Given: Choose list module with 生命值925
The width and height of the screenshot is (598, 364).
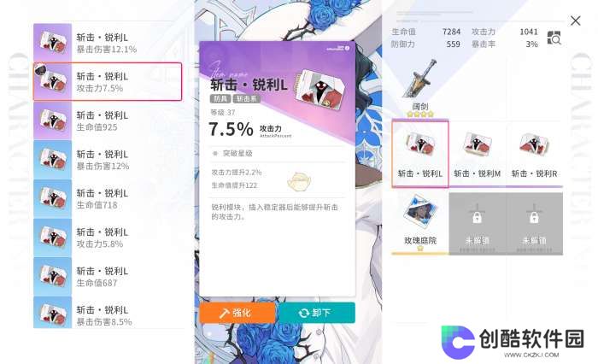Looking at the screenshot, I should click(108, 120).
